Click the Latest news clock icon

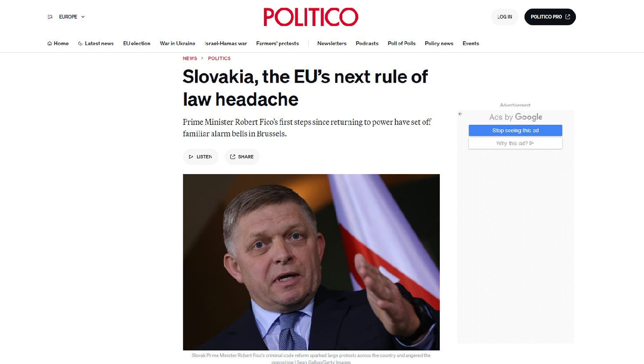[80, 44]
